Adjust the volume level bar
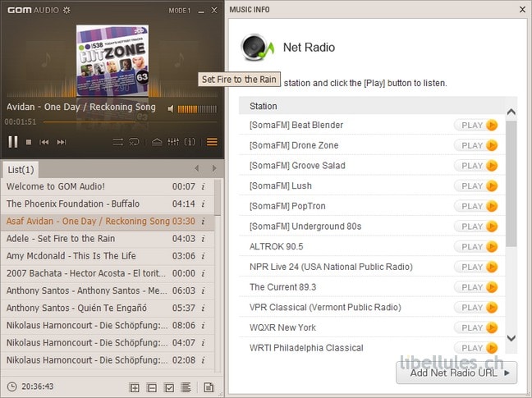The height and width of the screenshot is (398, 532). click(x=197, y=109)
